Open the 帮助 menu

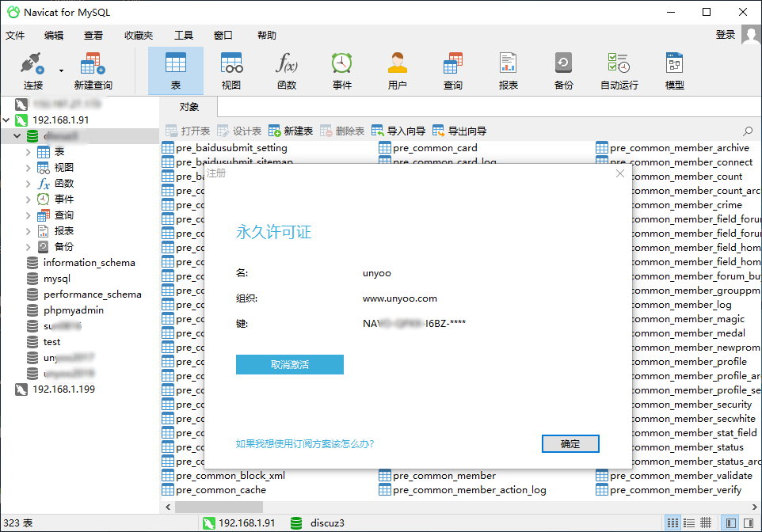tap(267, 35)
